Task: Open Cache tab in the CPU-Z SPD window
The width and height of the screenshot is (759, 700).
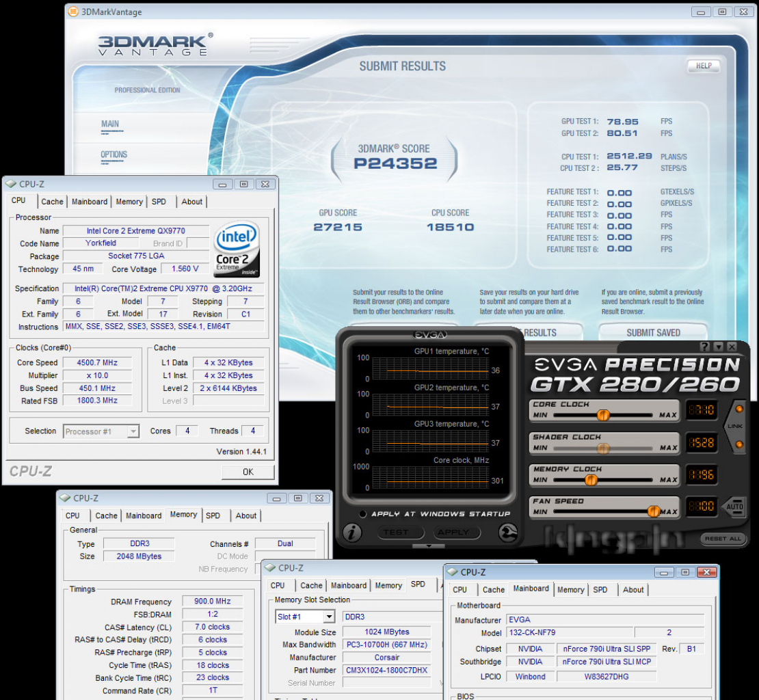Action: tap(311, 585)
